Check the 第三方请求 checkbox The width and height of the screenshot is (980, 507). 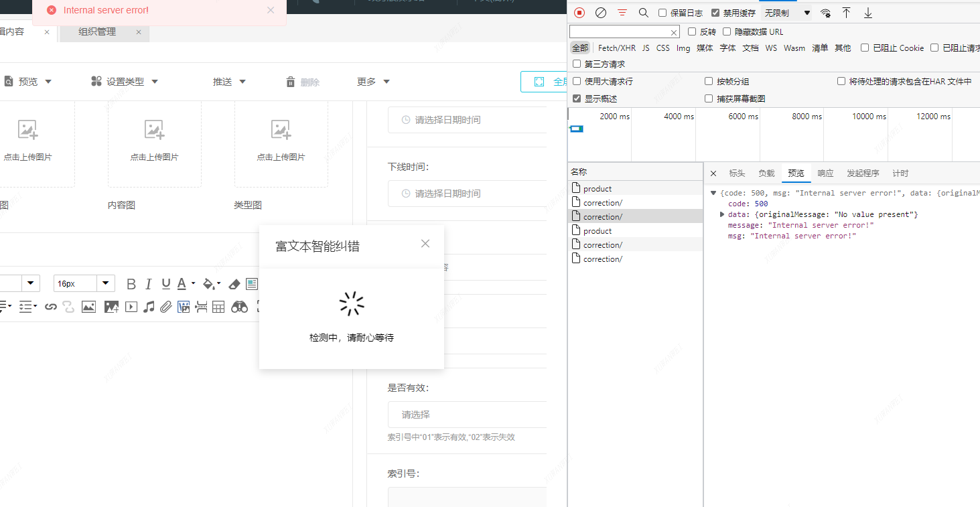click(577, 64)
